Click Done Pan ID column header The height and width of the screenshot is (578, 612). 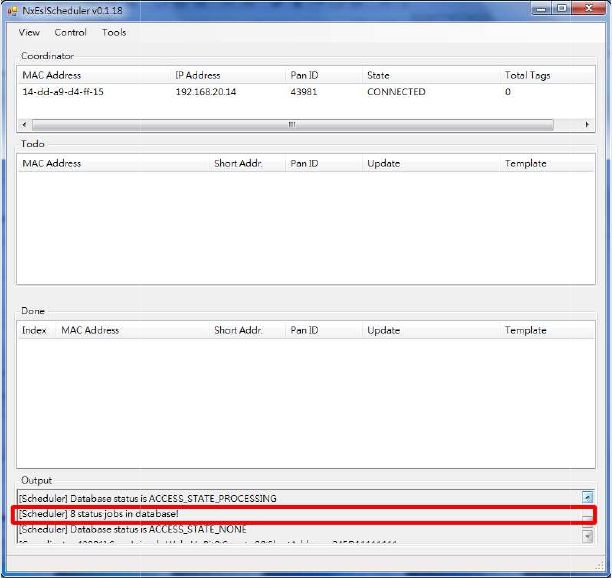[x=324, y=330]
